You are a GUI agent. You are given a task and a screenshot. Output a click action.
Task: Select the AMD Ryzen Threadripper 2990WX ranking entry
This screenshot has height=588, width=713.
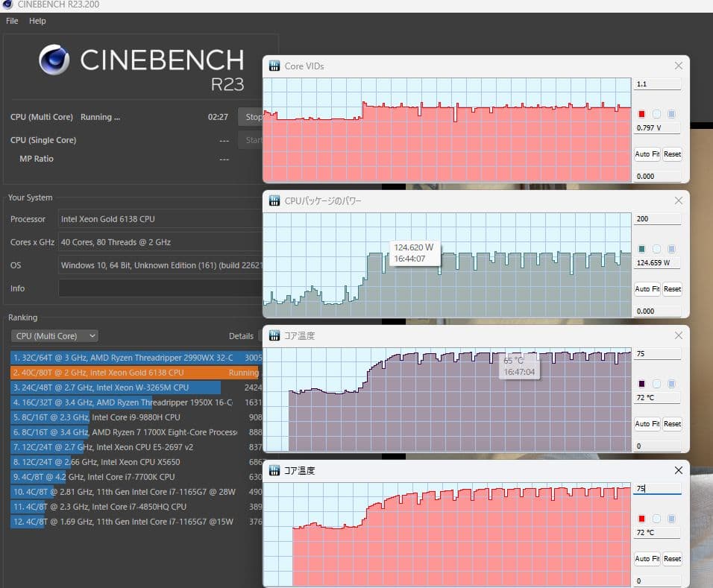pos(123,358)
